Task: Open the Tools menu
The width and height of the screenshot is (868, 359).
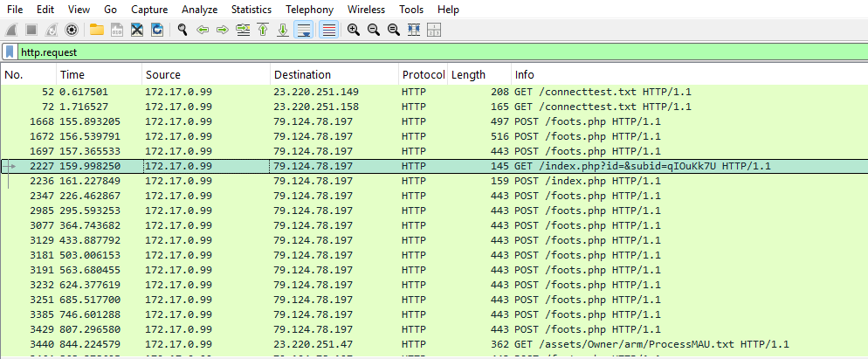Action: [x=410, y=10]
